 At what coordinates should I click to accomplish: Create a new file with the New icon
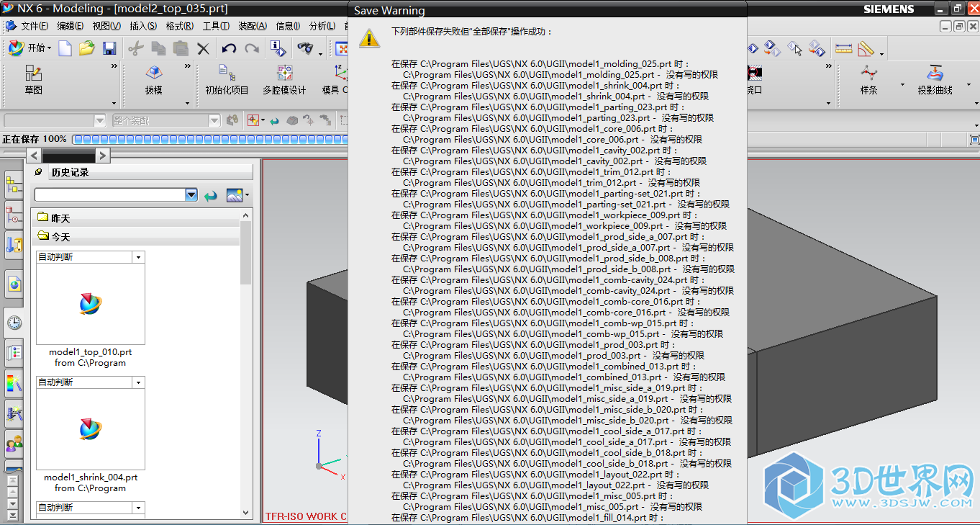point(65,48)
